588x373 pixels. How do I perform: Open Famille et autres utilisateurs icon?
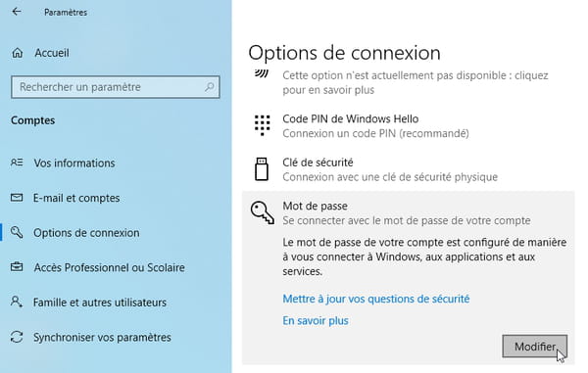(17, 302)
